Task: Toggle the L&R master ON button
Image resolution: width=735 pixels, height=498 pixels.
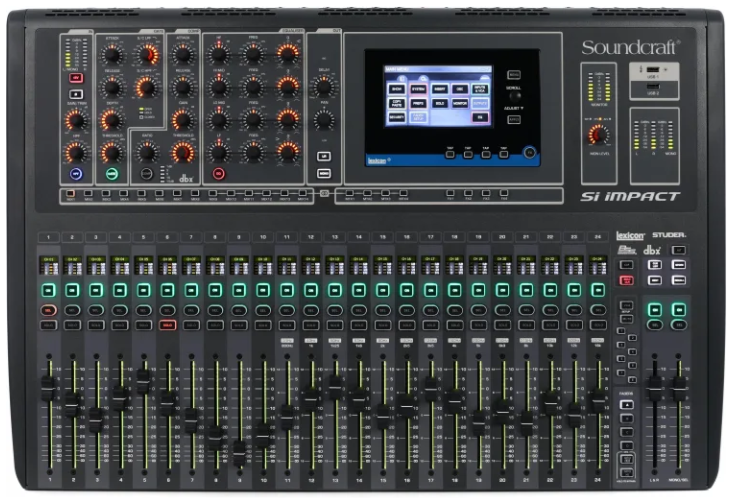Action: click(x=655, y=309)
